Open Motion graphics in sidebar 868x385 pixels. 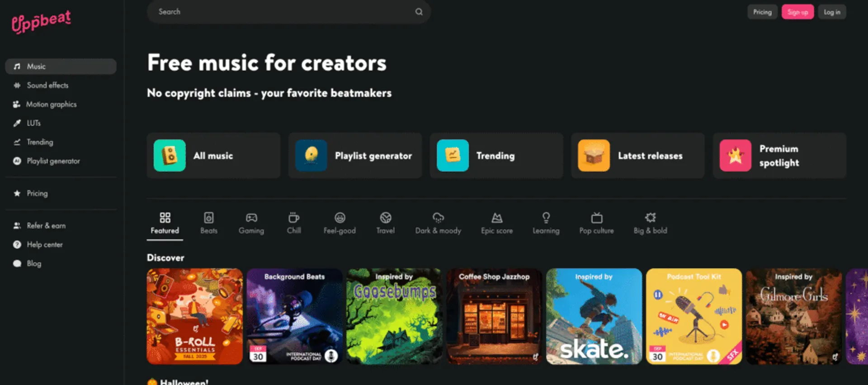pyautogui.click(x=51, y=105)
